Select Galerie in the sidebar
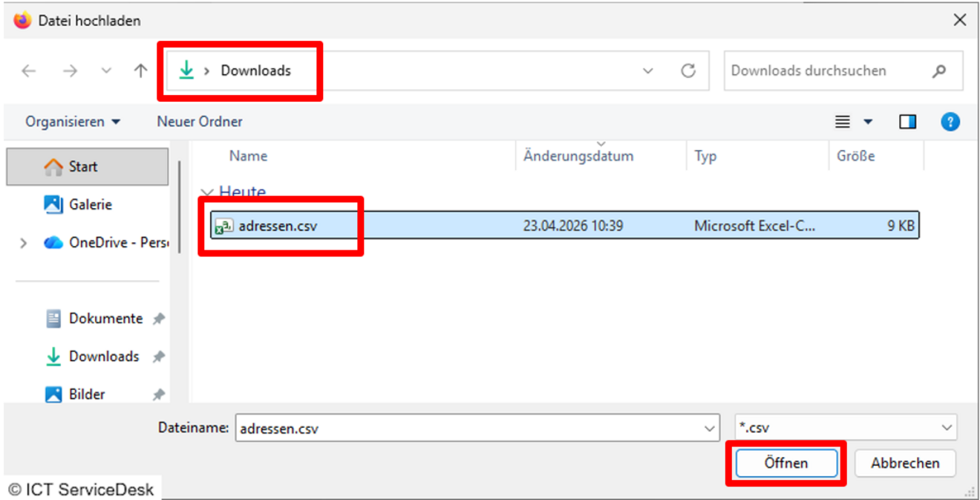 point(90,204)
